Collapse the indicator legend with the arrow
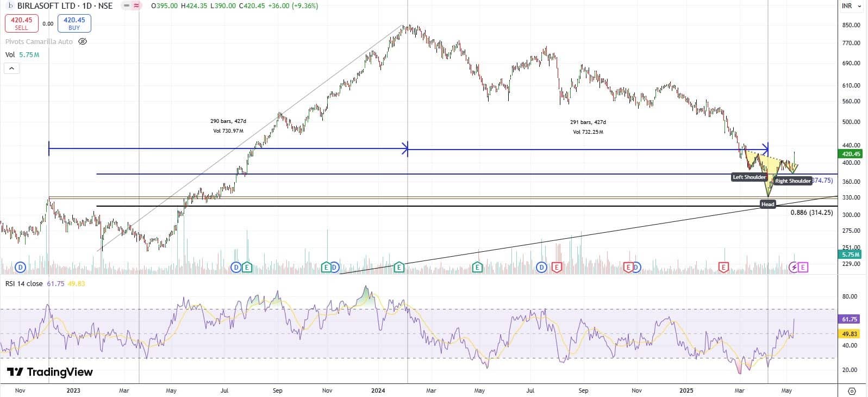 [x=11, y=69]
